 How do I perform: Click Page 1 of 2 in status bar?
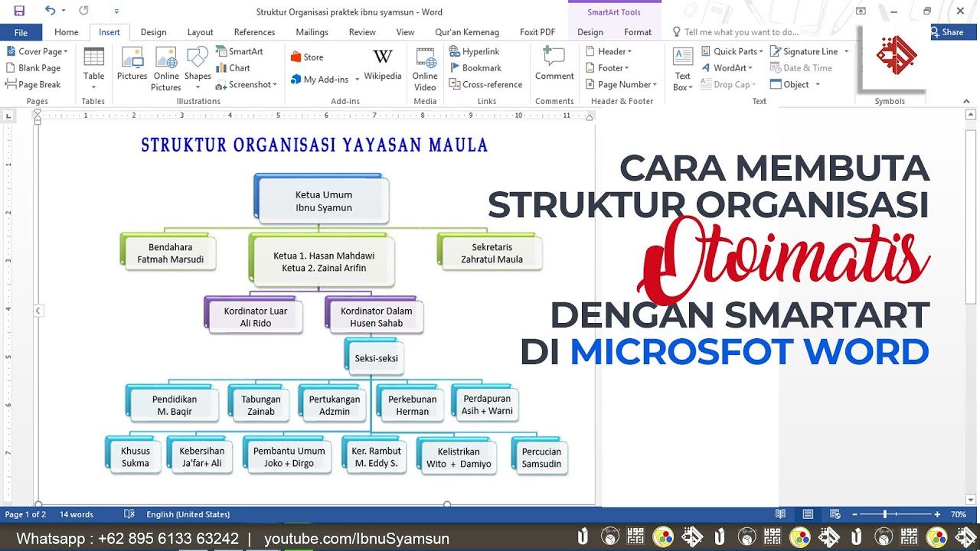[25, 514]
